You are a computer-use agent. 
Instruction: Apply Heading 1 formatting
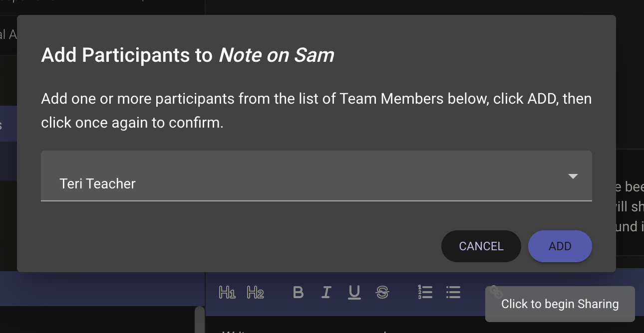(x=227, y=293)
